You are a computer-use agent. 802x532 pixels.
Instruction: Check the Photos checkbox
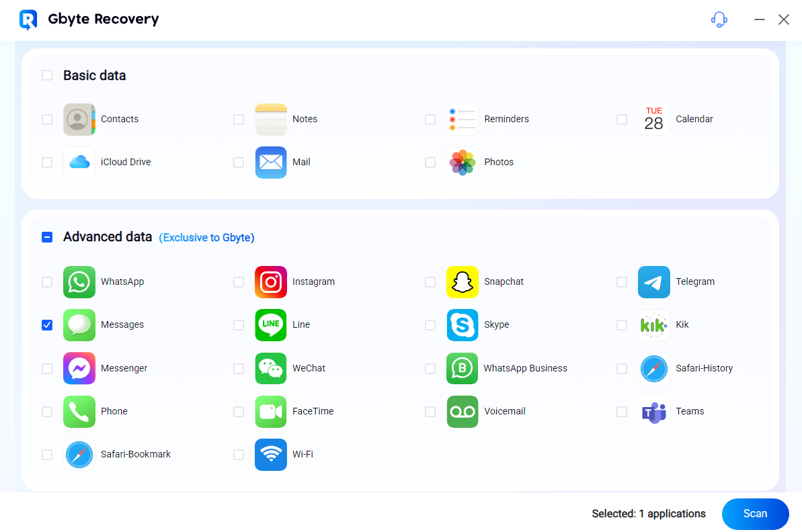click(x=430, y=163)
